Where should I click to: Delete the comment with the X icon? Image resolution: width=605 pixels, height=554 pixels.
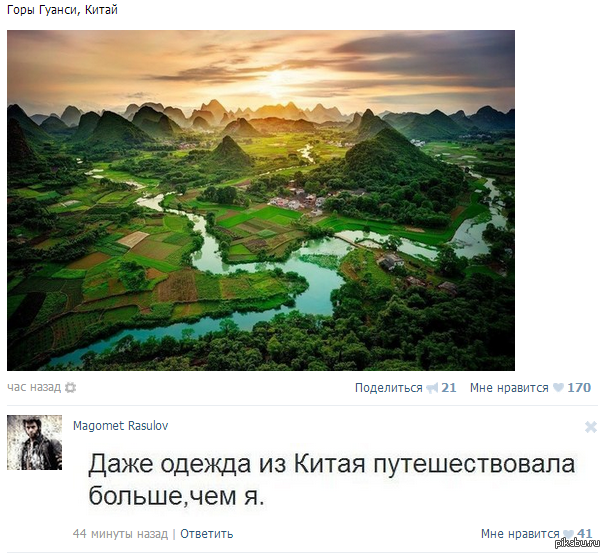point(590,427)
